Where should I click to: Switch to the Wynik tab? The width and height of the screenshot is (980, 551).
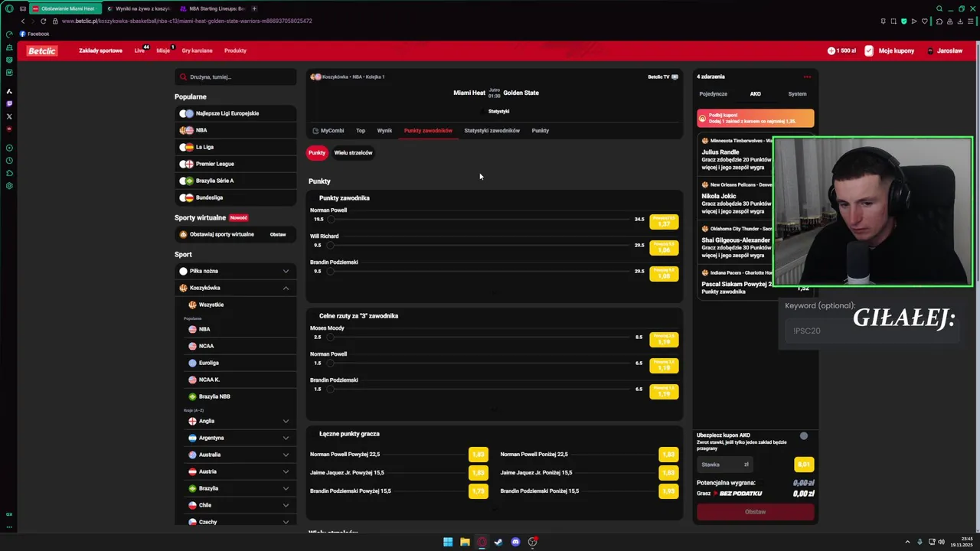(x=384, y=131)
